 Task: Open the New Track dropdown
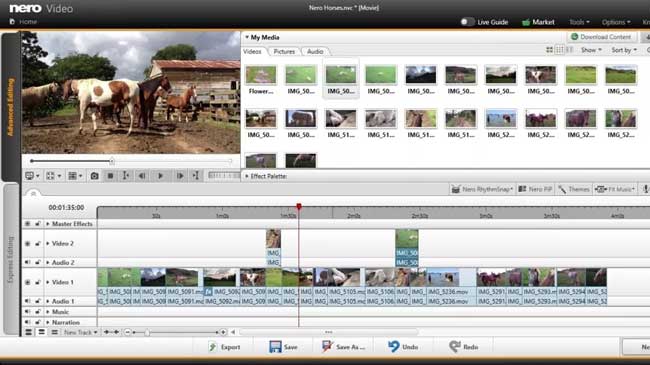80,332
